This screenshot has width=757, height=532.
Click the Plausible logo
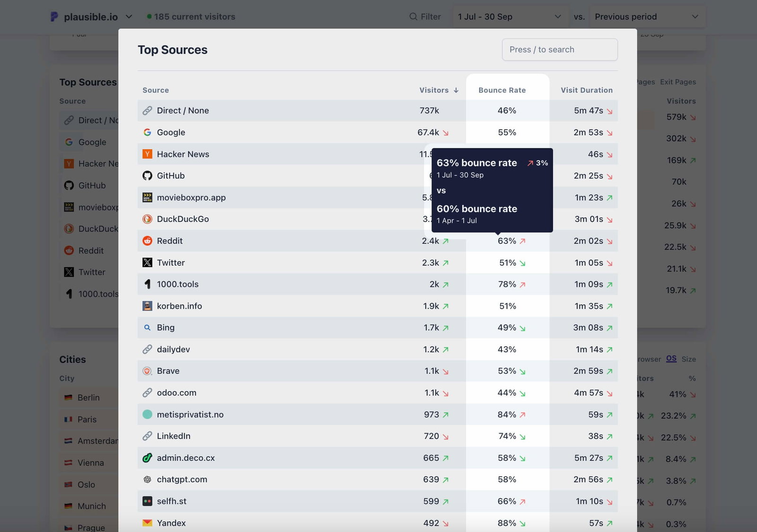point(53,17)
